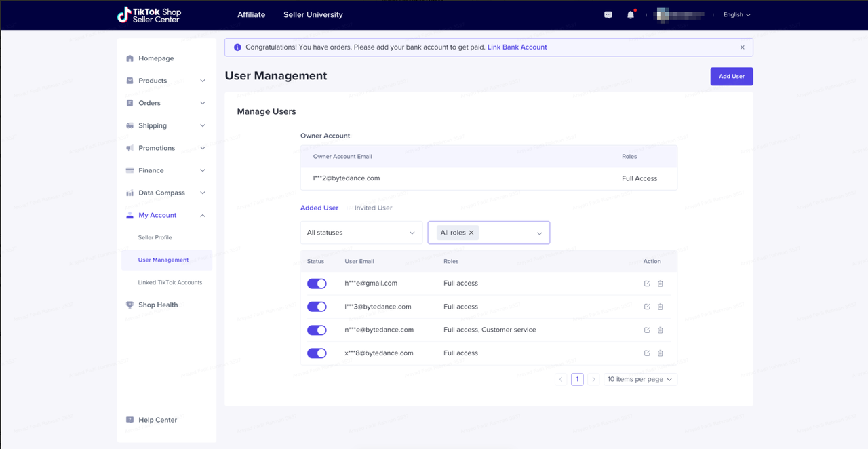
Task: Click the Homepage house icon in sidebar
Action: [x=130, y=58]
